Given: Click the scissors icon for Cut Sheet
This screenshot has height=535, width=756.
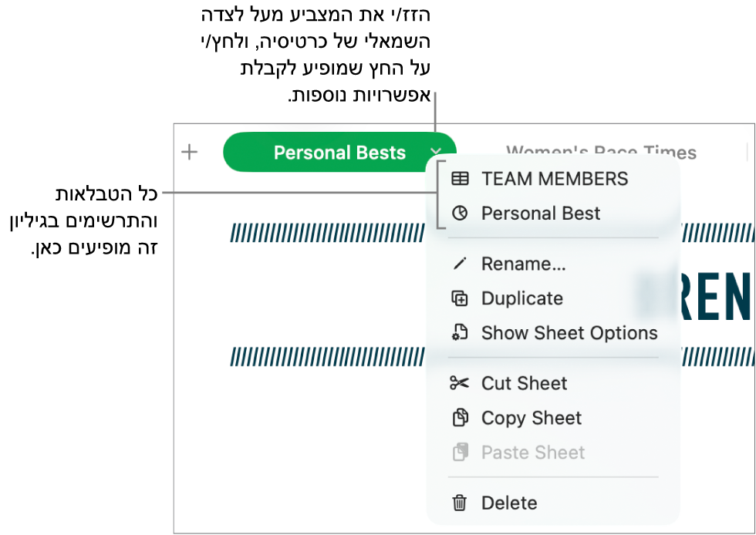Looking at the screenshot, I should point(460,383).
